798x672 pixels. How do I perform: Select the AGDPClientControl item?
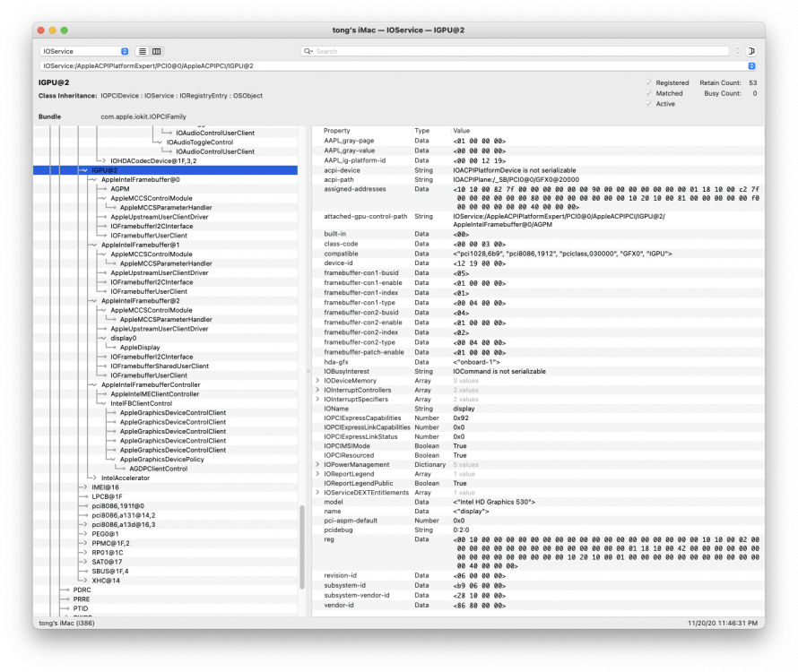click(159, 469)
